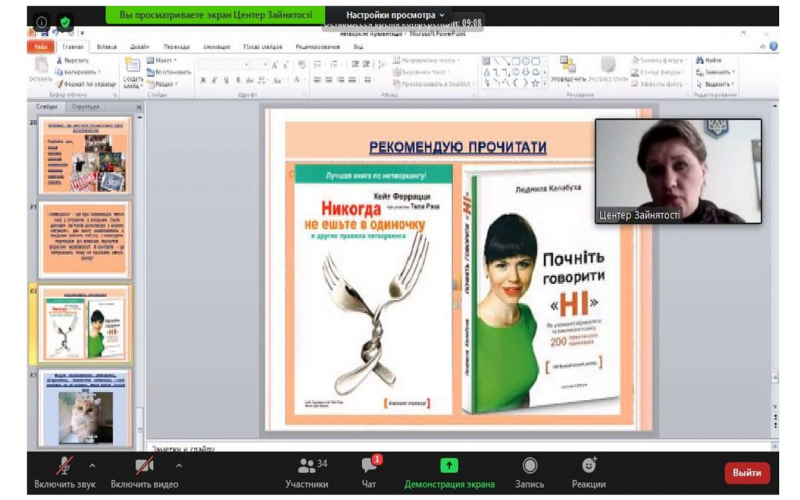Open Настройки просмотра dropdown
Screen dimensions: 800x500
click(x=395, y=15)
